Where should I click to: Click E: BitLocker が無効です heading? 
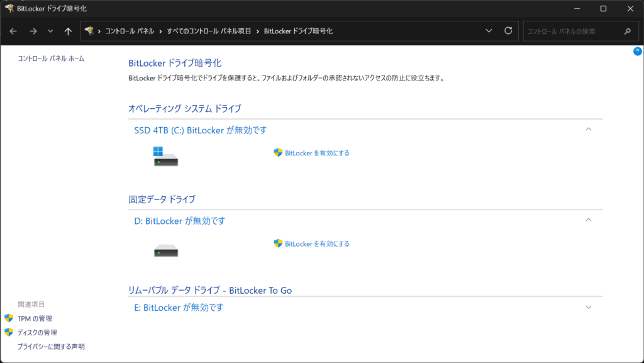coord(179,308)
